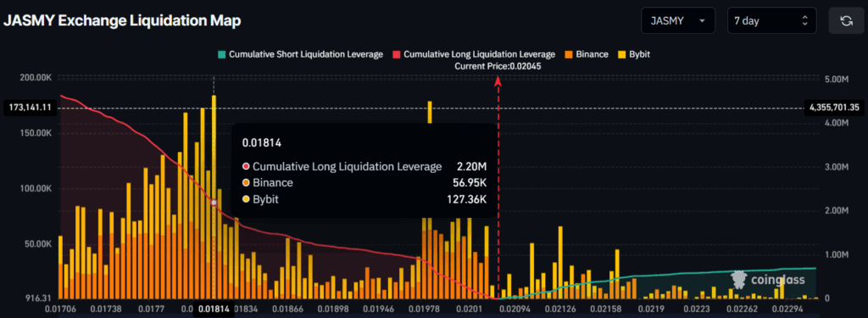The height and width of the screenshot is (318, 868).
Task: Click the refresh chart icon button
Action: coord(846,21)
